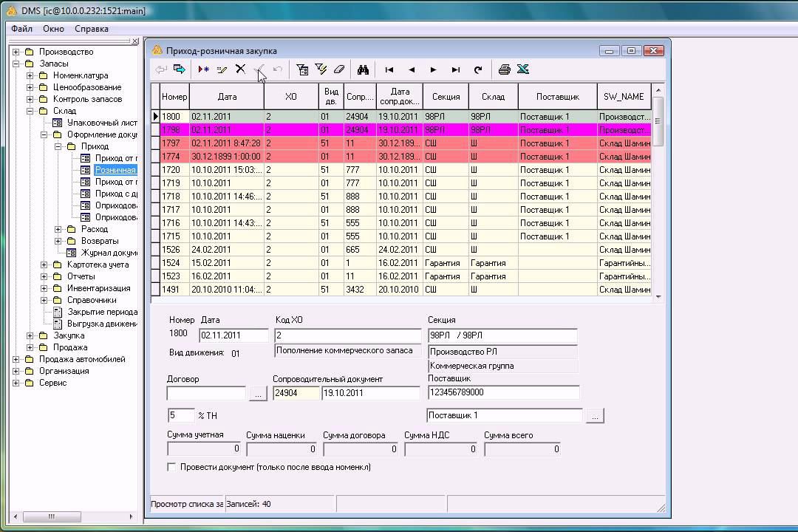Open Закрытие периода tree item
Screen dimensions: 798x532
(x=102, y=312)
